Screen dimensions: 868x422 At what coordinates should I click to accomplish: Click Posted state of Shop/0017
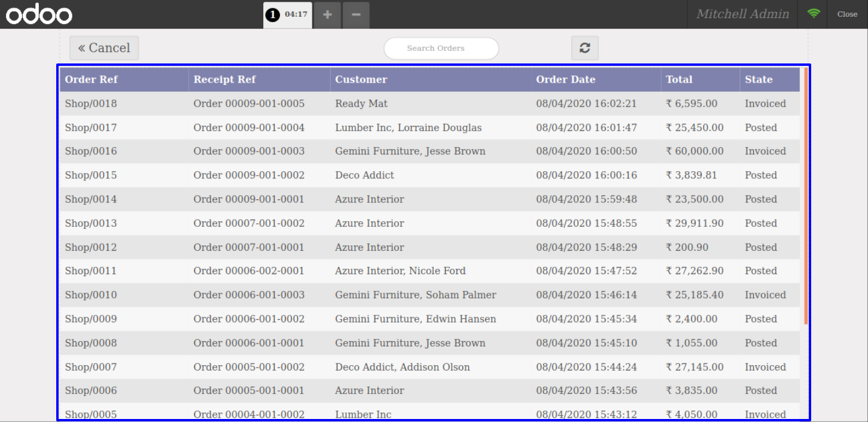[x=761, y=127]
